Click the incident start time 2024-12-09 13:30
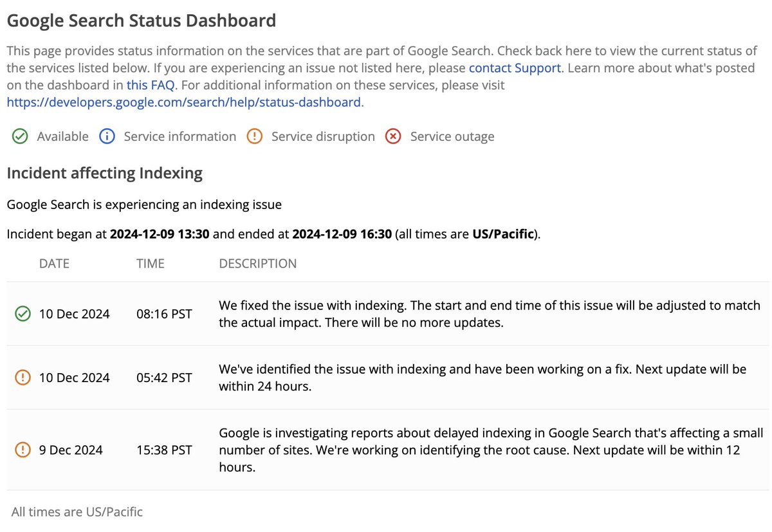Screen dimensions: 772x532 [x=160, y=234]
